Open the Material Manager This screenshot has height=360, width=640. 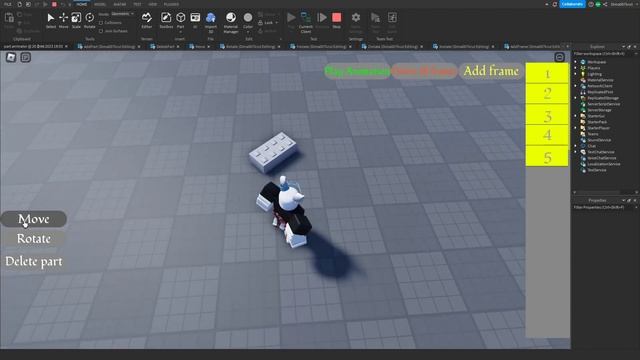point(231,22)
